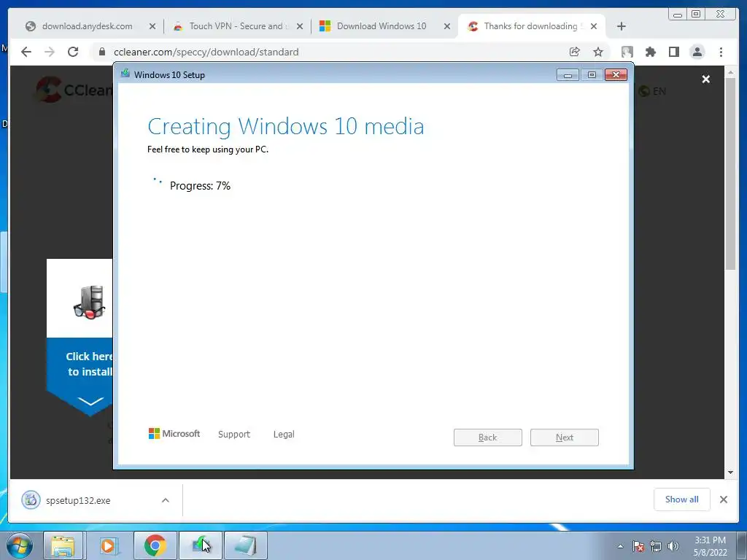Click the Microsoft logo in setup

coord(174,433)
